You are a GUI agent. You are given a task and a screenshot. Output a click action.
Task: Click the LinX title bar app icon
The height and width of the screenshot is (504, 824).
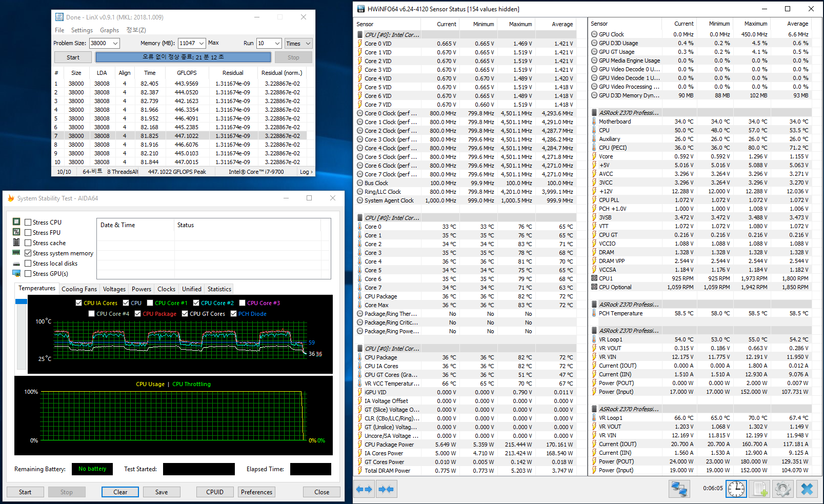(x=59, y=17)
